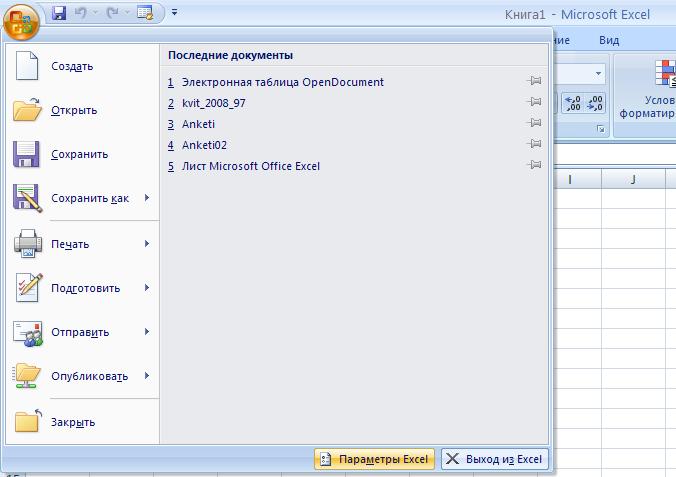676x477 pixels.
Task: Choose Создать menu item
Action: (x=83, y=66)
